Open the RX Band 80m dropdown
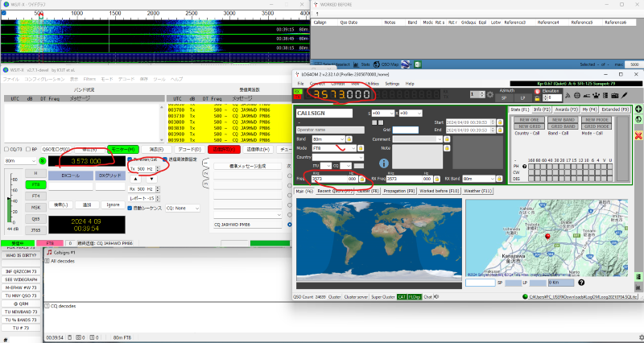The image size is (644, 343). pyautogui.click(x=478, y=179)
